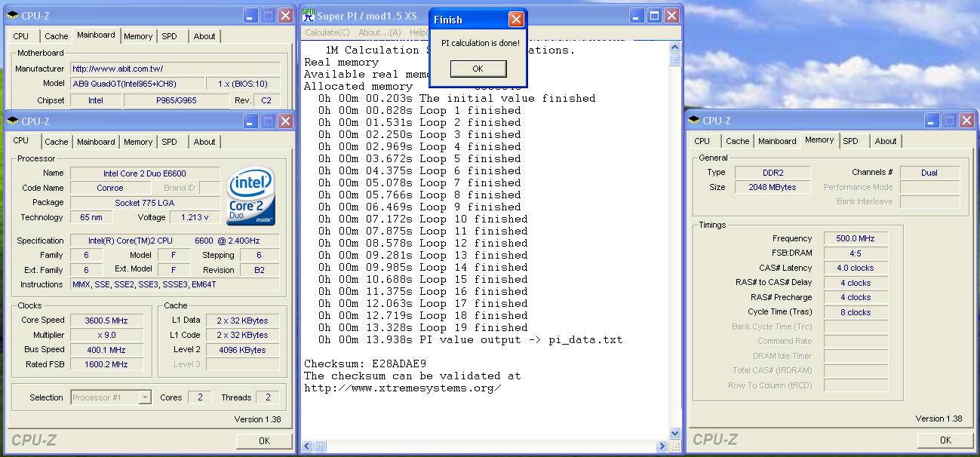Screen dimensions: 980x457
Task: Click OK in the Memory CPU-Z window
Action: (x=945, y=440)
